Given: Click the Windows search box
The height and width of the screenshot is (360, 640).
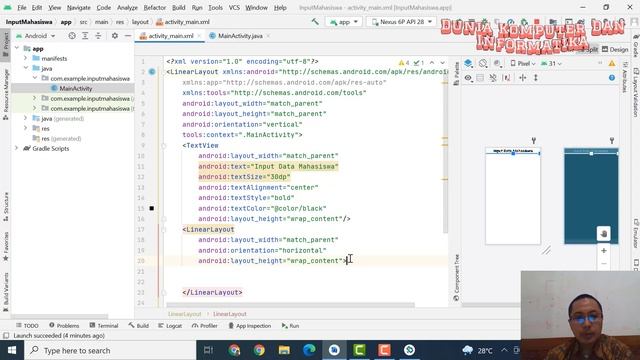Looking at the screenshot, I should tap(110, 350).
